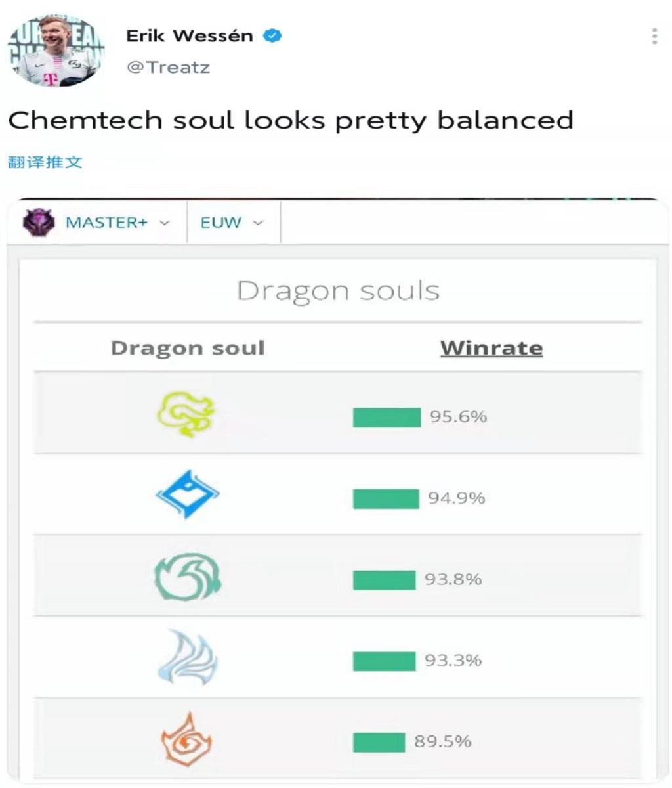Select the yellow Chemtech soul icon
672x788 pixels.
pyautogui.click(x=187, y=414)
